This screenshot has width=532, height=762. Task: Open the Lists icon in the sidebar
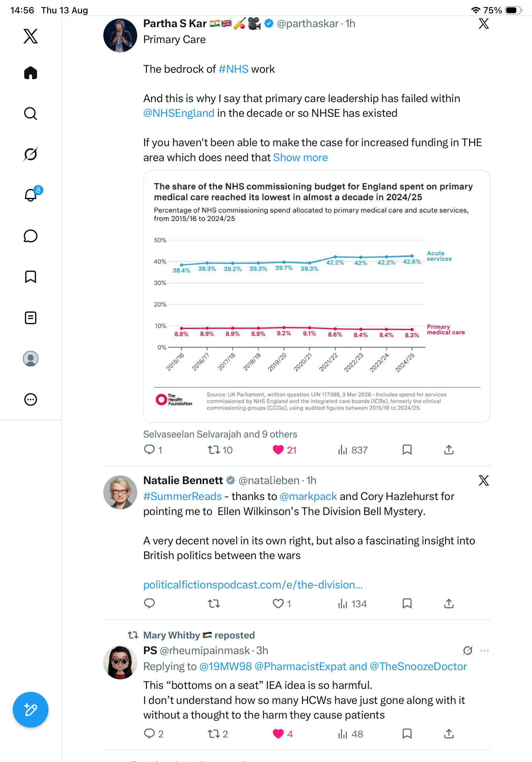pos(31,317)
